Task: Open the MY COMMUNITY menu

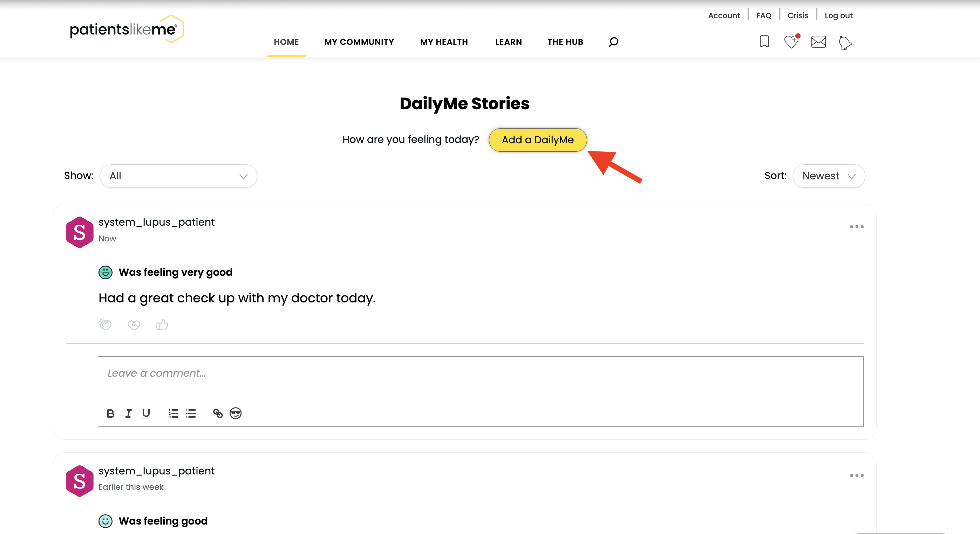Action: [359, 42]
